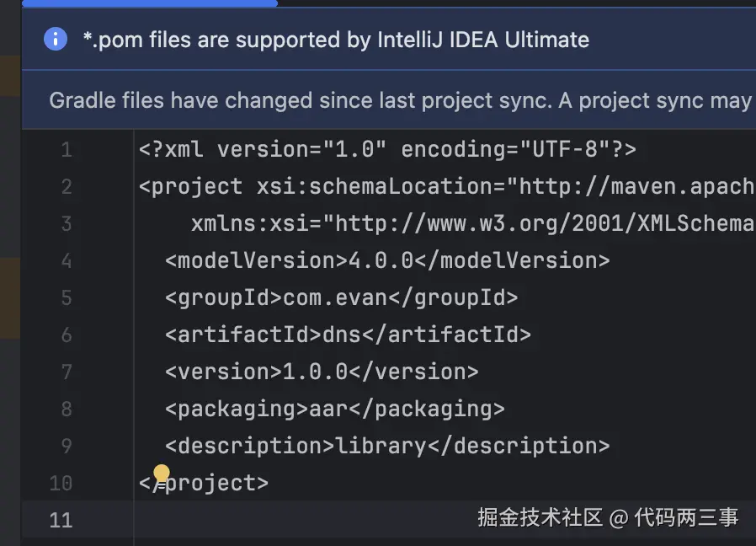This screenshot has width=756, height=546.
Task: Click line number 7 in the gutter
Action: point(66,372)
